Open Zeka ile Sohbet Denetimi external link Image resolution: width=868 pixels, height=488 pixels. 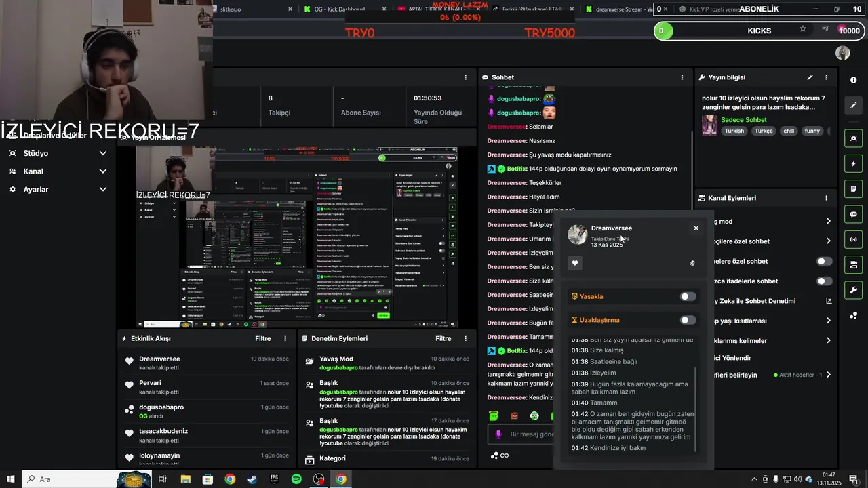(x=829, y=301)
